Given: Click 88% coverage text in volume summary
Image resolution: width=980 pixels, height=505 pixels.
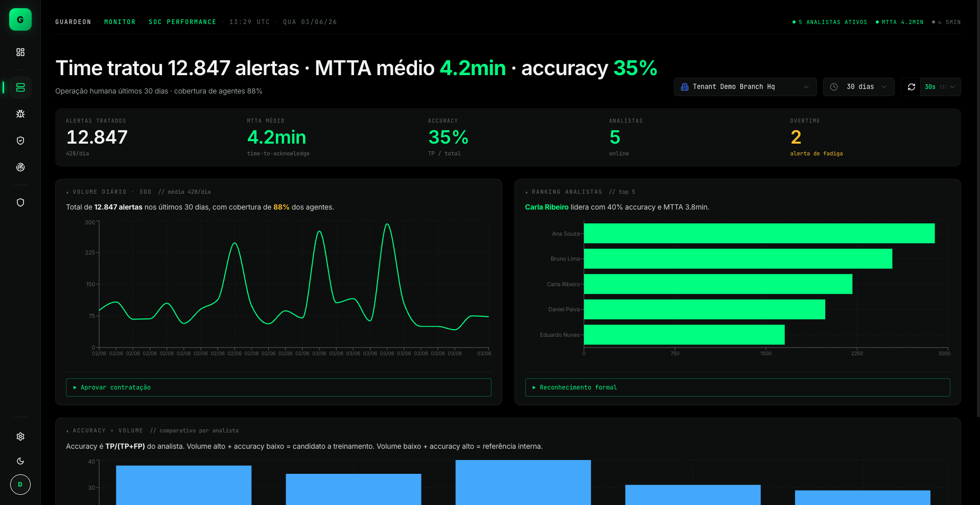Looking at the screenshot, I should (x=282, y=207).
